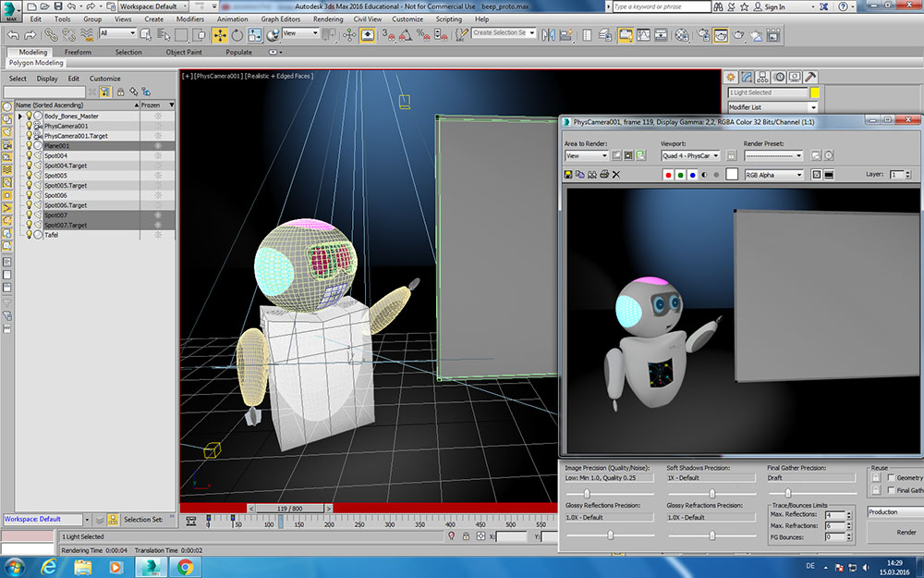This screenshot has width=924, height=578.
Task: Click the Save Image icon in render window
Action: (x=568, y=174)
